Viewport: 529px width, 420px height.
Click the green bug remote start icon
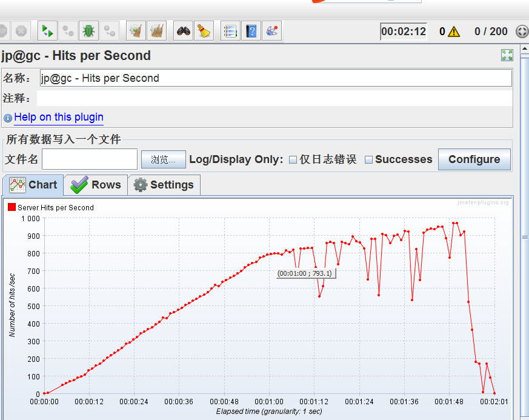(88, 31)
